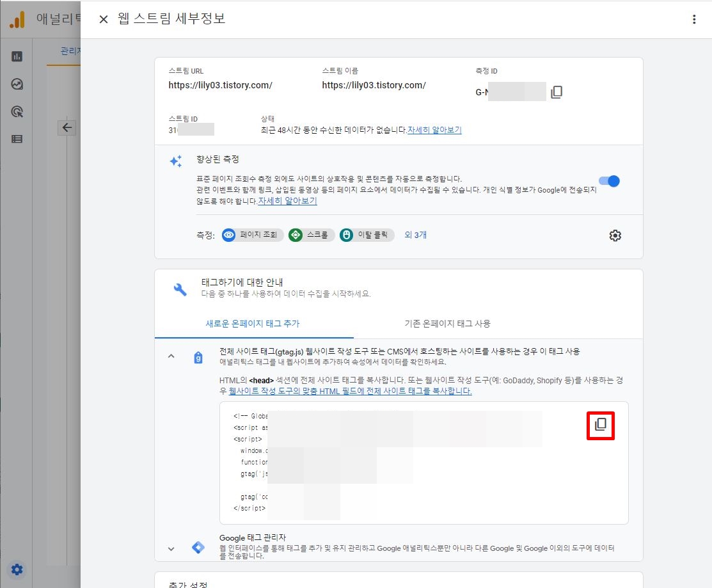The width and height of the screenshot is (712, 588).
Task: Expand the Google 태그 관리자 section
Action: pyautogui.click(x=171, y=548)
